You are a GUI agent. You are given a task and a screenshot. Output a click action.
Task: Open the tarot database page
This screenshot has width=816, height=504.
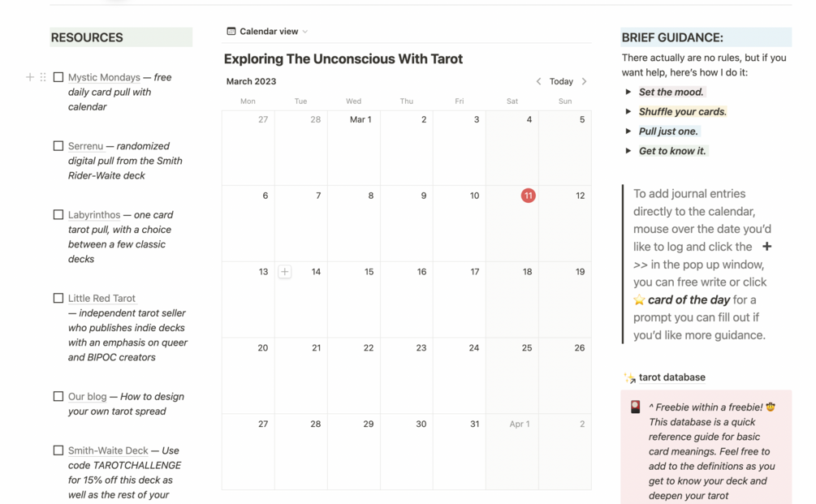(671, 377)
